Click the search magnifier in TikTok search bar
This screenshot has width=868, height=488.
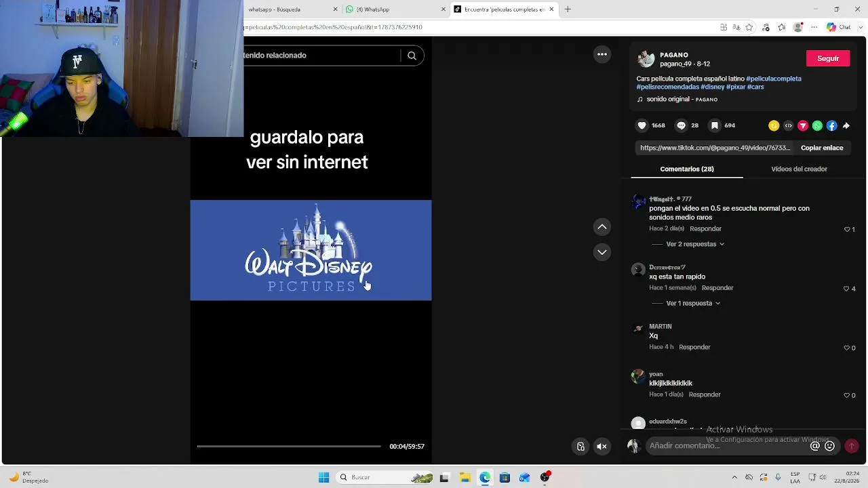coord(412,56)
